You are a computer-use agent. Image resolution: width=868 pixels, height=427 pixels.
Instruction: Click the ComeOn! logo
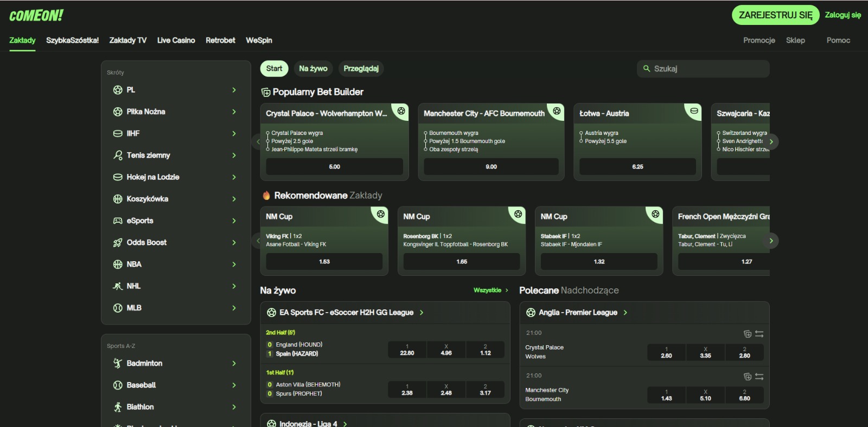point(36,16)
